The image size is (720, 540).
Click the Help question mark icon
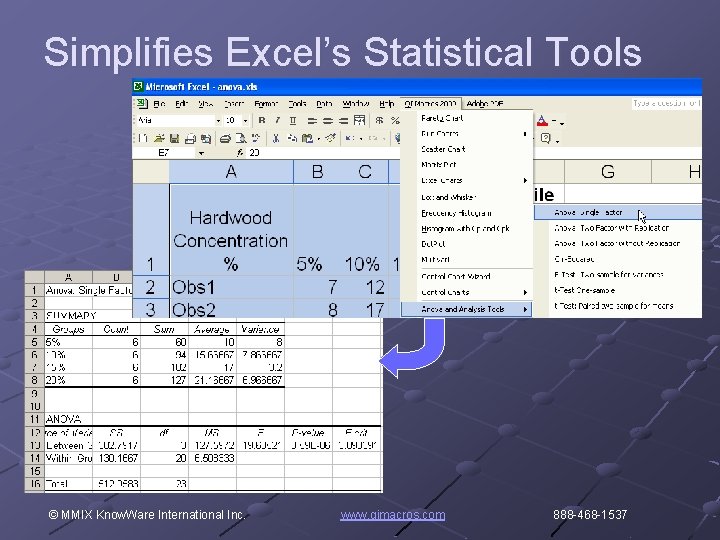tap(546, 138)
